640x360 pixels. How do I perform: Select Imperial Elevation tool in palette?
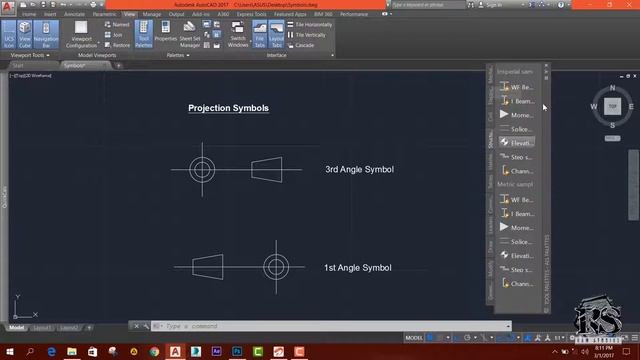pyautogui.click(x=517, y=143)
